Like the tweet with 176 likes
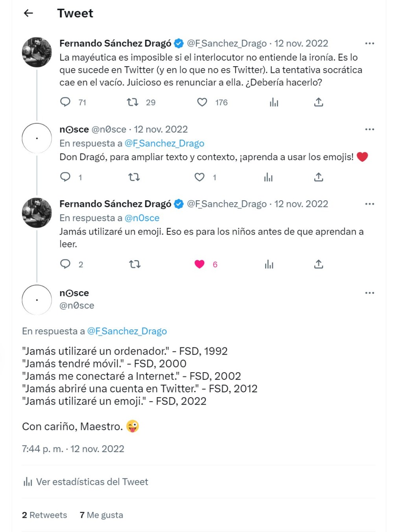The image size is (393, 532). [202, 102]
